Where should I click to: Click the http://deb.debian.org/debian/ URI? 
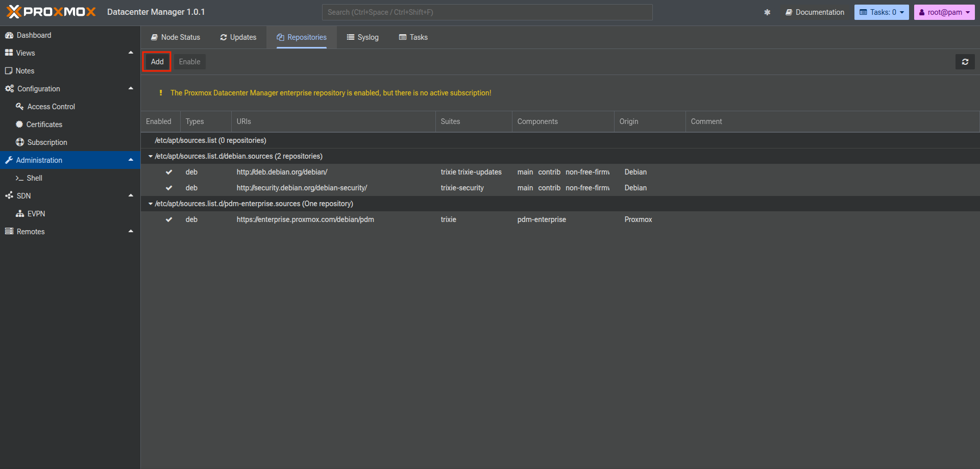click(282, 172)
